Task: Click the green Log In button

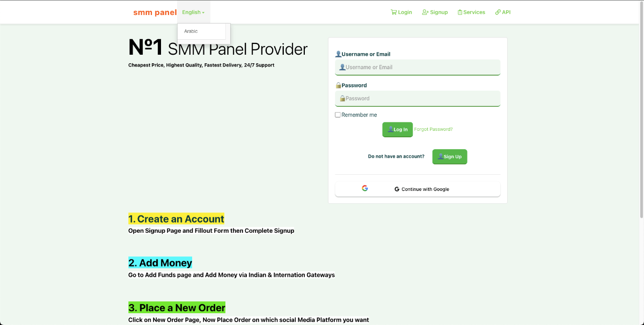Action: (397, 129)
